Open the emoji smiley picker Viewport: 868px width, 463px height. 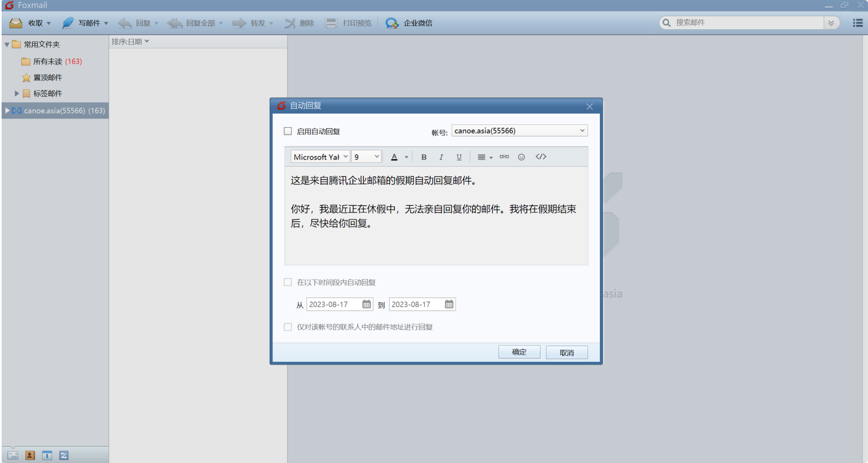click(x=522, y=157)
